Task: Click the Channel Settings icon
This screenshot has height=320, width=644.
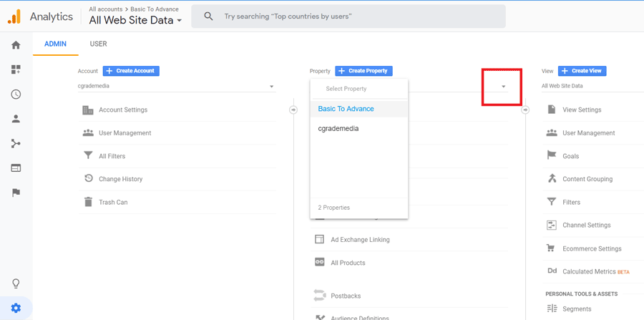Action: (x=552, y=225)
